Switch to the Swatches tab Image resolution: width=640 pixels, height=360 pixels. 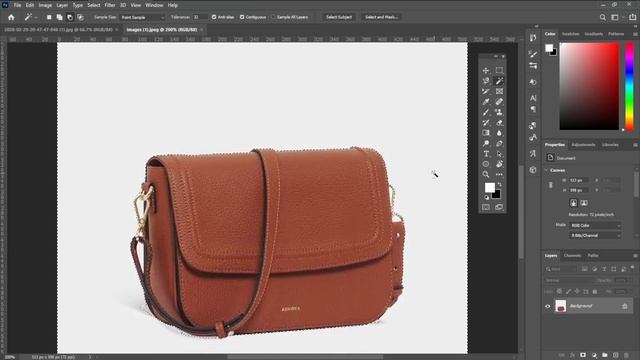click(571, 34)
